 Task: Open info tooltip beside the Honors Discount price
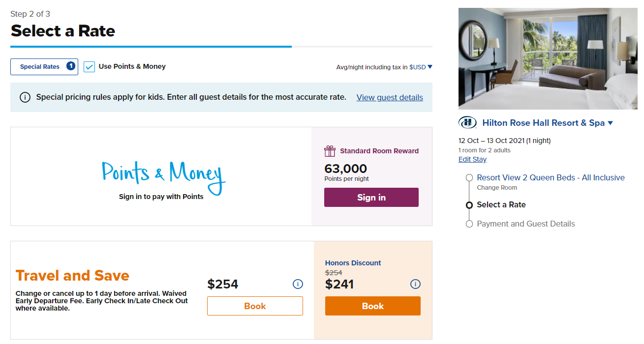(415, 284)
